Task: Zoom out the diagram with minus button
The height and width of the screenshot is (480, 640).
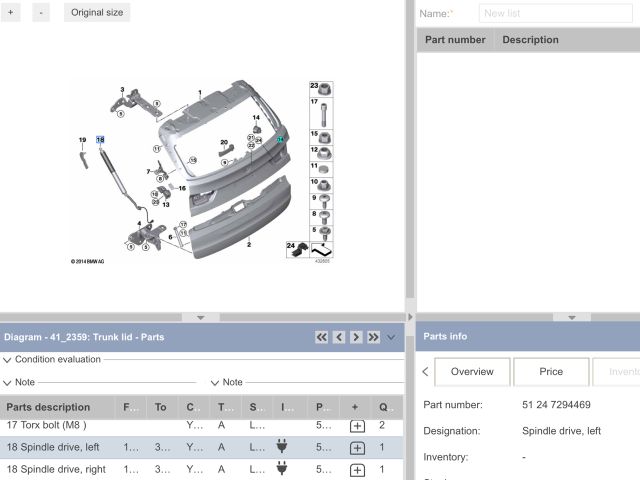Action: [41, 13]
